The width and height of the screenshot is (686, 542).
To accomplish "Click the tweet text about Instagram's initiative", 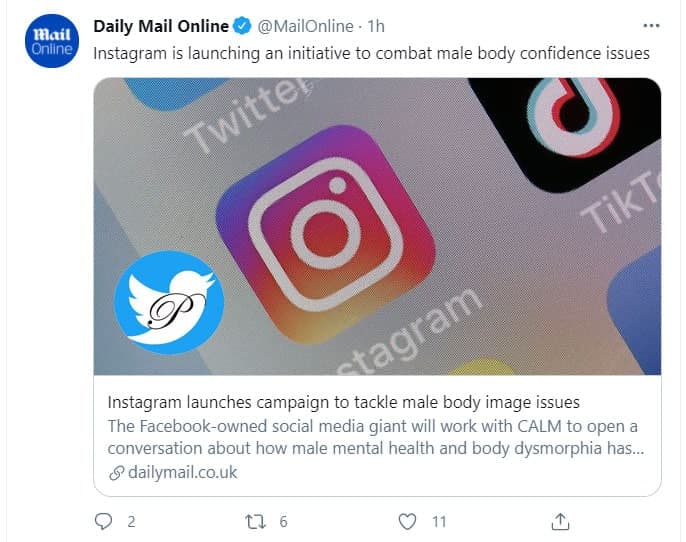I will (371, 53).
